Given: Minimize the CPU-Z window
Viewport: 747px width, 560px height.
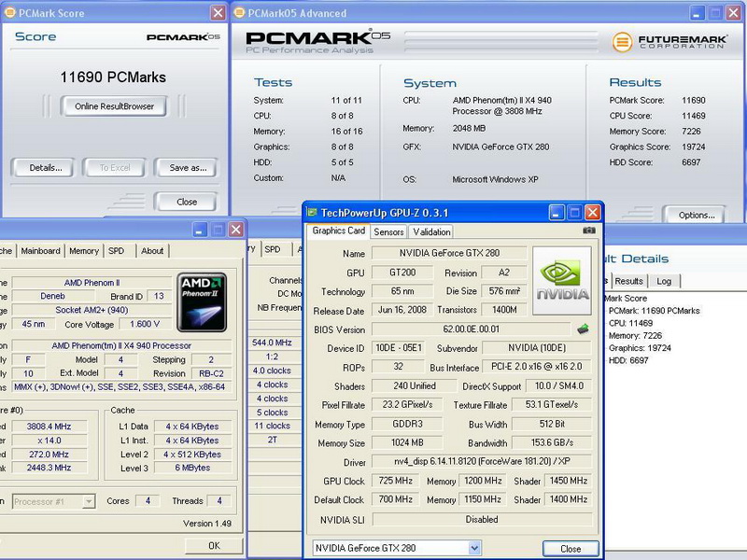Looking at the screenshot, I should click(x=200, y=230).
